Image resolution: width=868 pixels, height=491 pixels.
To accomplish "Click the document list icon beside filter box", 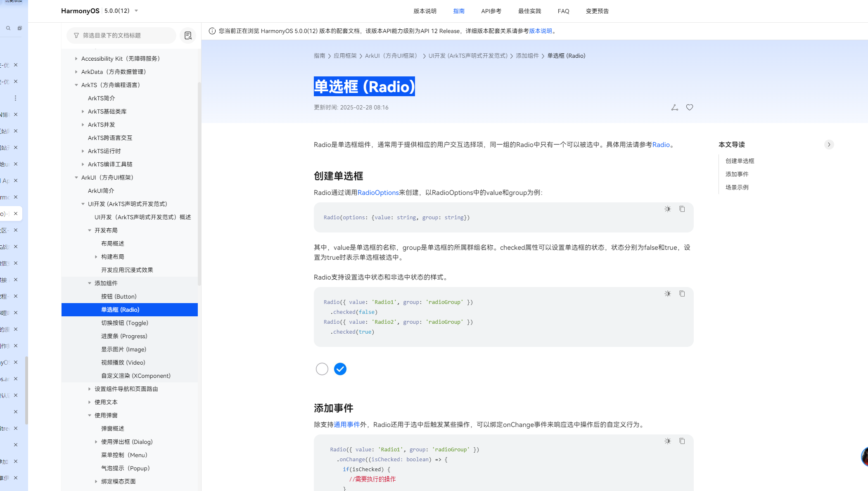I will point(188,36).
